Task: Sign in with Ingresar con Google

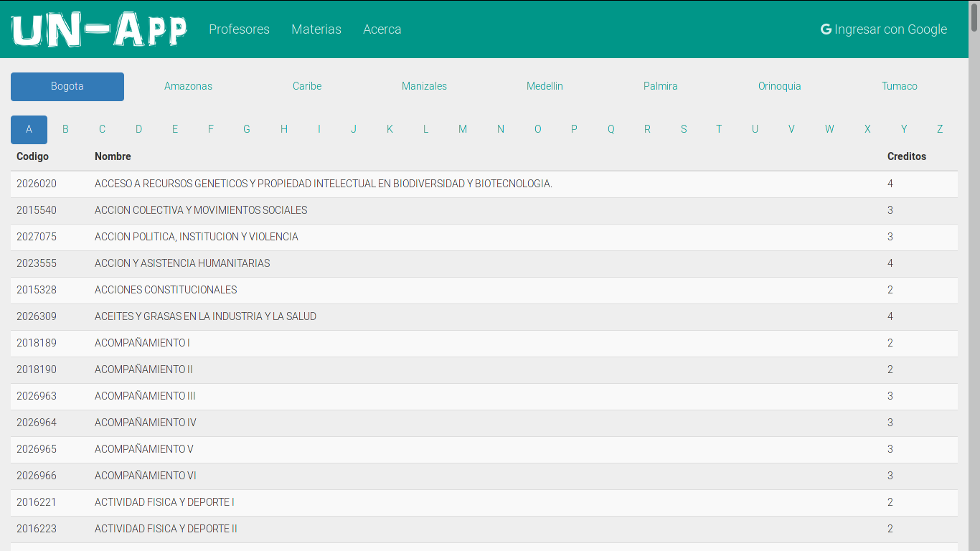Action: pos(884,29)
